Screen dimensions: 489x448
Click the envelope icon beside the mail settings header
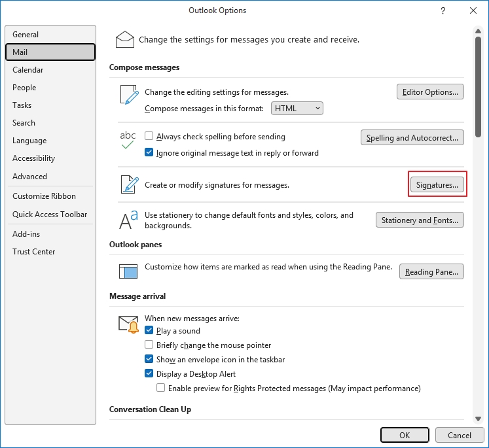(x=125, y=39)
